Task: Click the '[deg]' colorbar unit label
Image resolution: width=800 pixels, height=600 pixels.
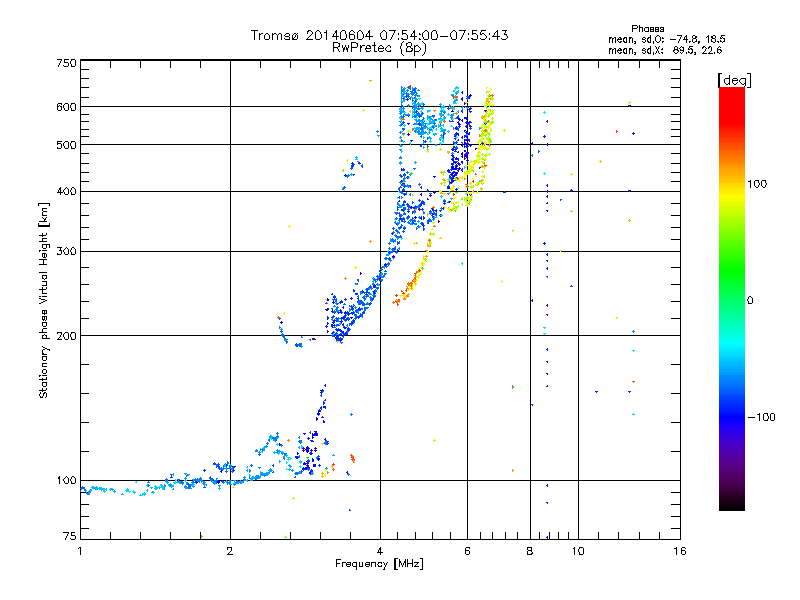Action: click(x=734, y=80)
